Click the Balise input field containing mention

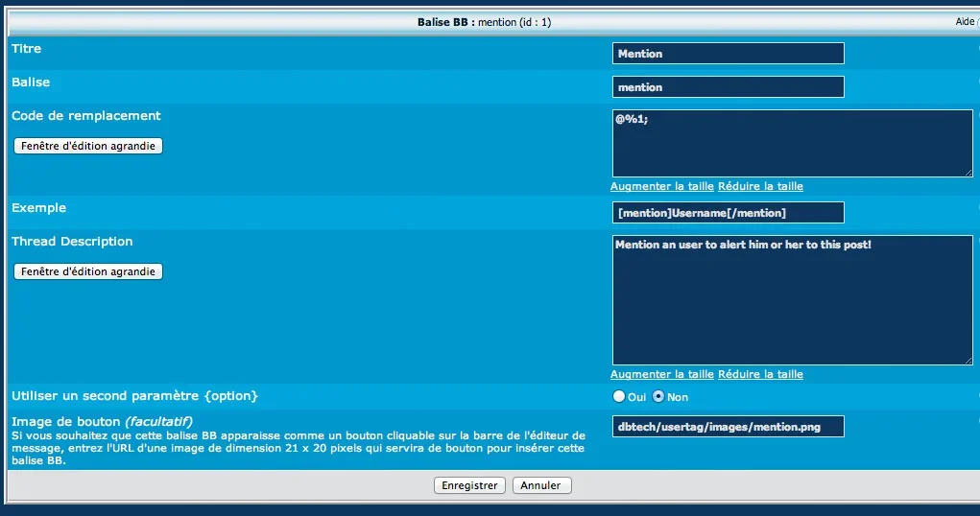pyautogui.click(x=729, y=87)
